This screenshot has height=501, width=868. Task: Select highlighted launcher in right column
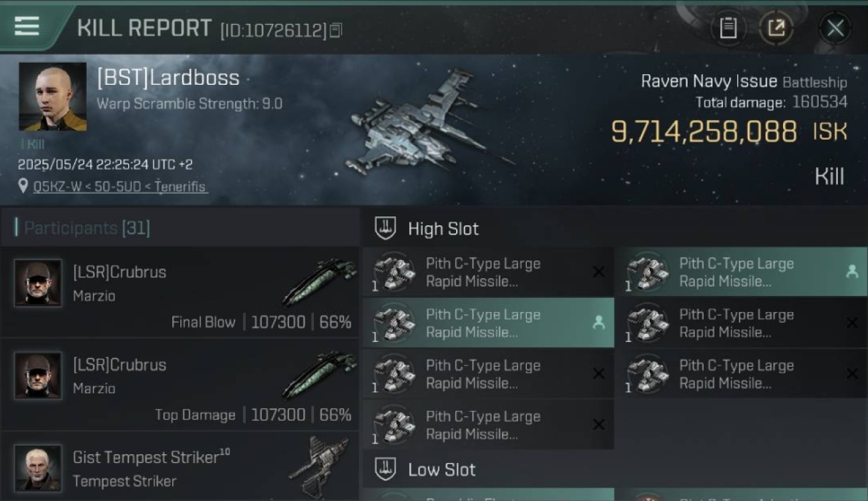pos(741,272)
